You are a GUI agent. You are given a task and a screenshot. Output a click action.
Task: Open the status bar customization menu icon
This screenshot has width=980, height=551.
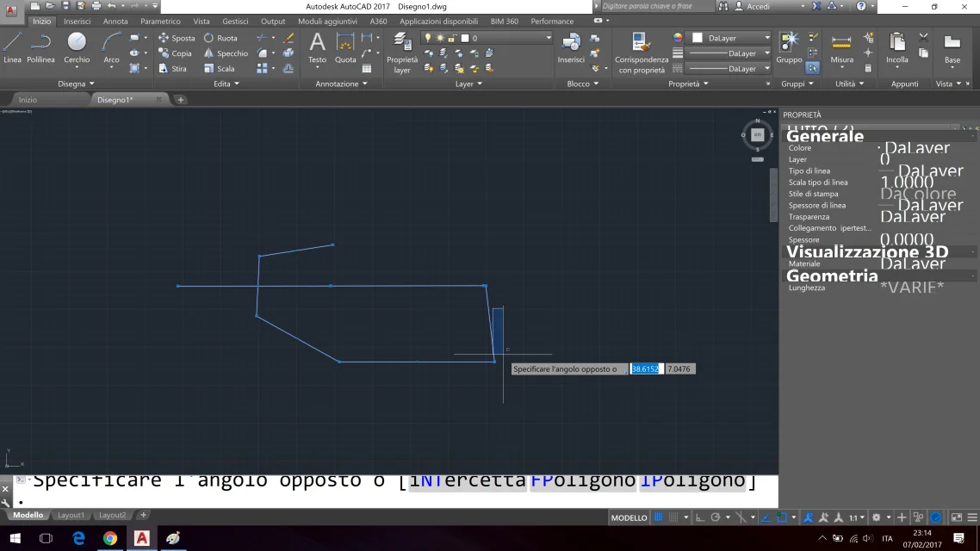(972, 517)
